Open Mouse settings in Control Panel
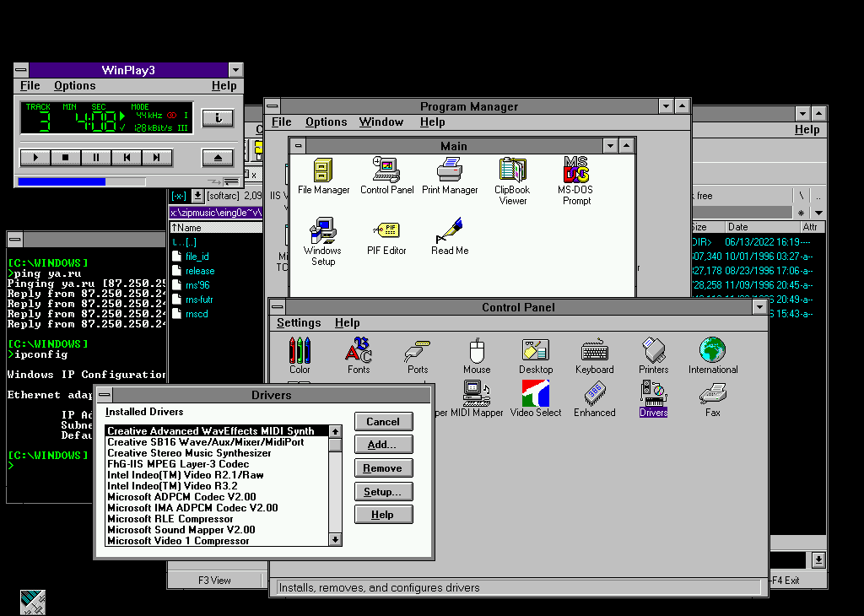The image size is (864, 616). tap(478, 355)
